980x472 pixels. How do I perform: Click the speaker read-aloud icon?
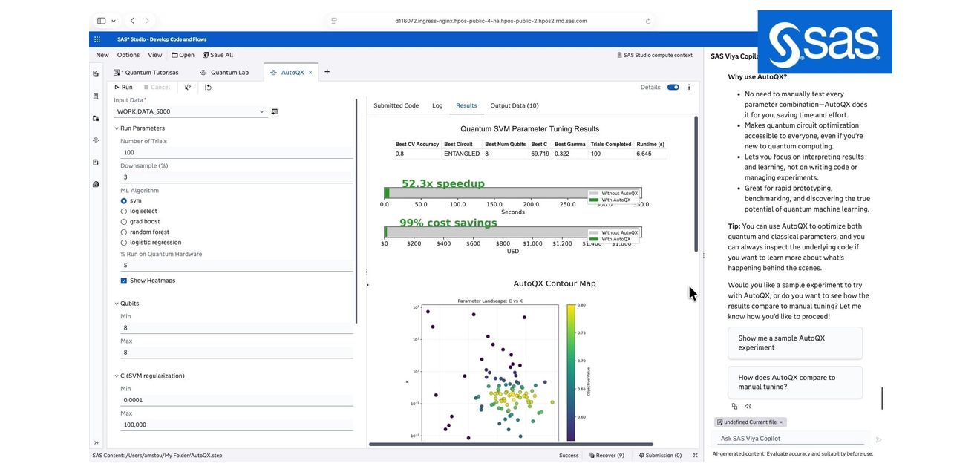tap(748, 406)
